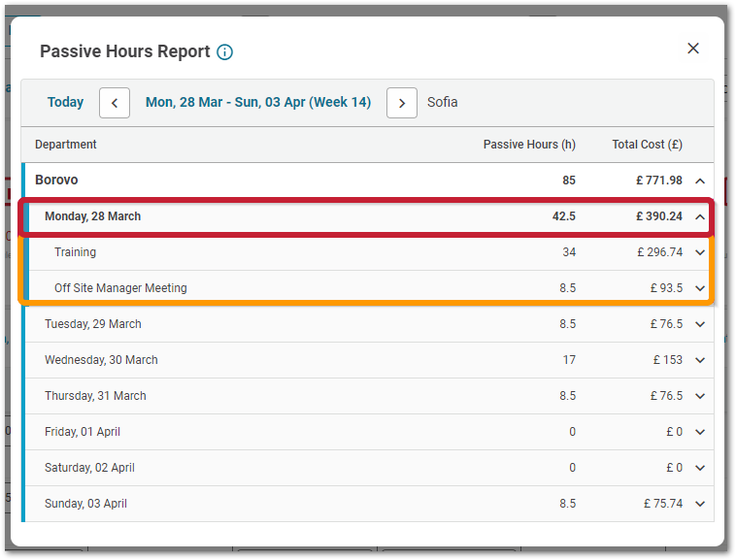Click the Wednesday, 30 March label
The height and width of the screenshot is (560, 736).
[x=101, y=360]
